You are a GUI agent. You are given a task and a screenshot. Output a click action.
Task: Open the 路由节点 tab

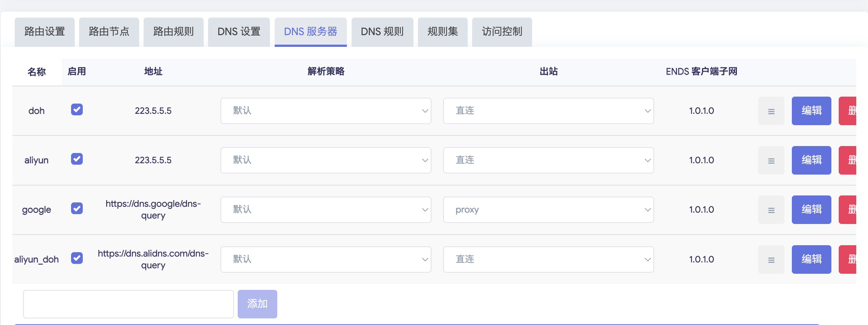point(109,32)
